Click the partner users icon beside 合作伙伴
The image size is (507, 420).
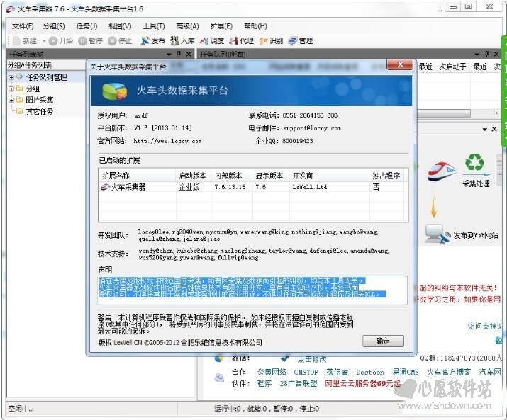219,377
